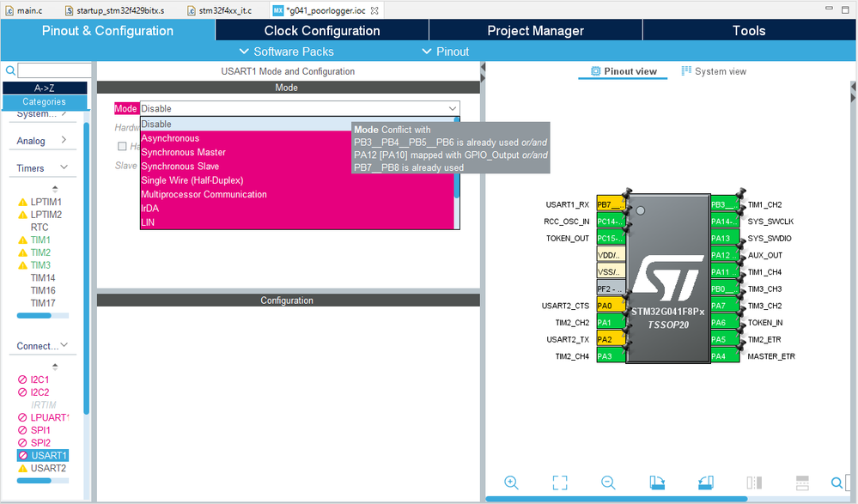Open startup_stm32f429bitx.s editor tab
The width and height of the screenshot is (858, 504).
click(115, 10)
